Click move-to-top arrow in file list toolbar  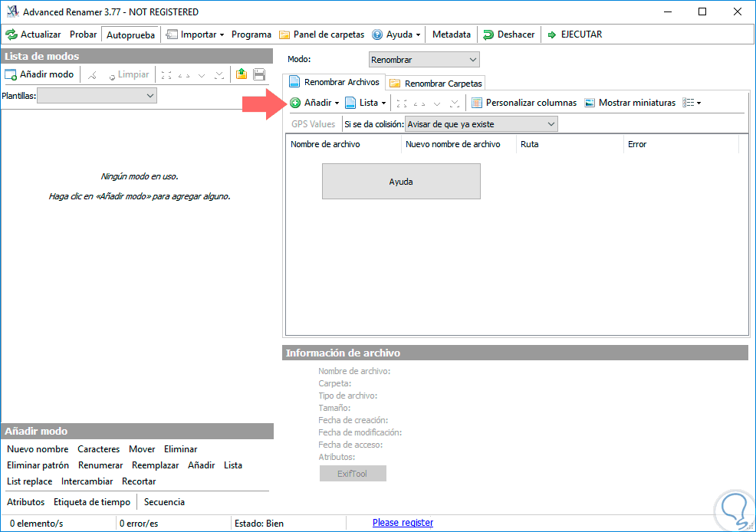pyautogui.click(x=402, y=103)
